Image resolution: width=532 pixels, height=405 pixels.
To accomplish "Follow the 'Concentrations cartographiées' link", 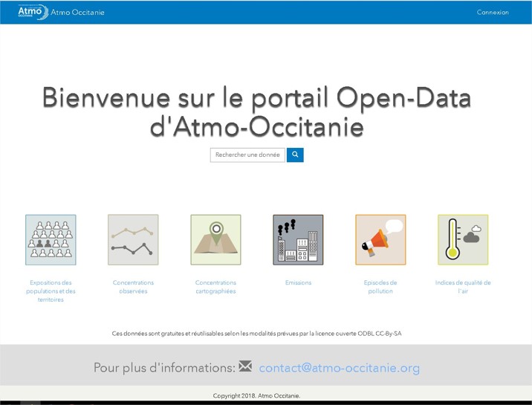I will point(215,287).
